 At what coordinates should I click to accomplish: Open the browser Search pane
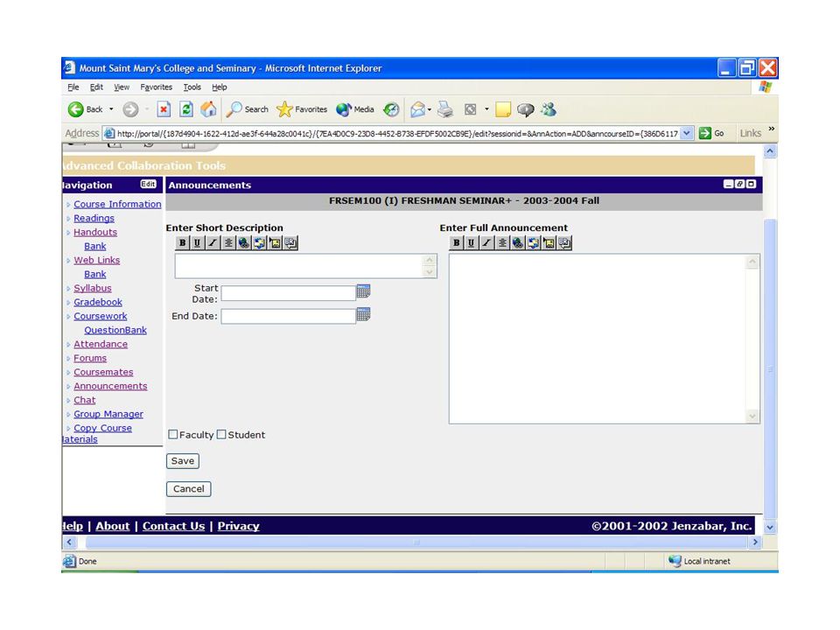pos(247,109)
